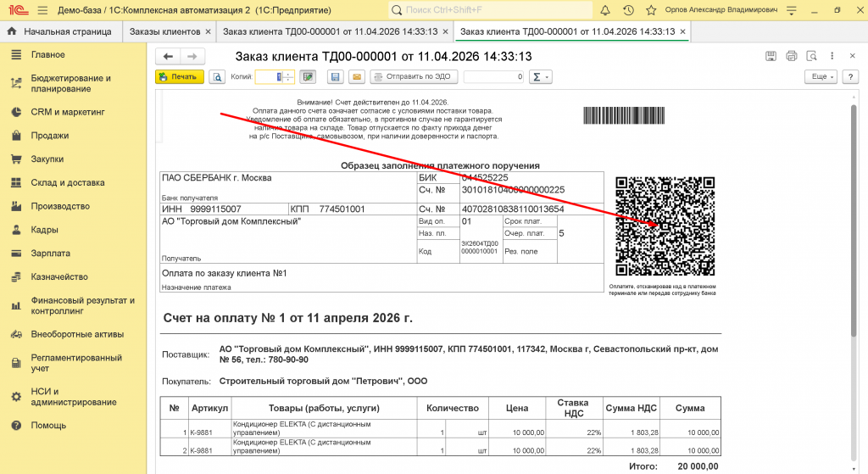Open Начальная страница tab
This screenshot has height=474, width=868.
(59, 31)
